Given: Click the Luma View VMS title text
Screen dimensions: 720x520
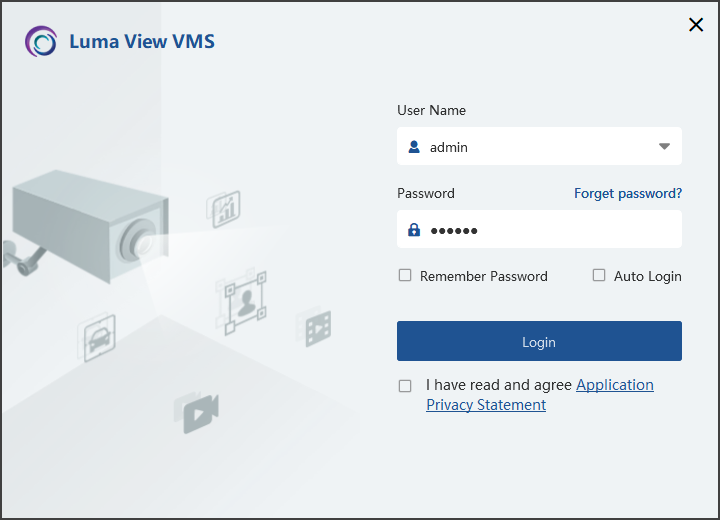Looking at the screenshot, I should click(x=142, y=41).
